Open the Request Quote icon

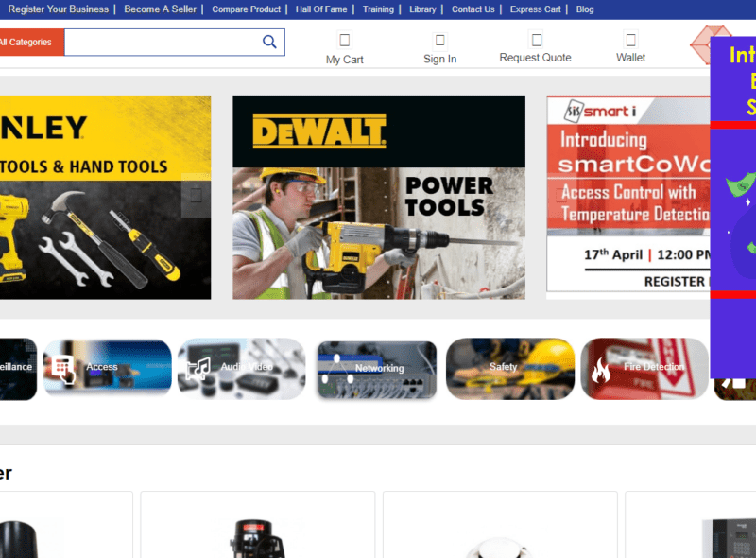536,40
